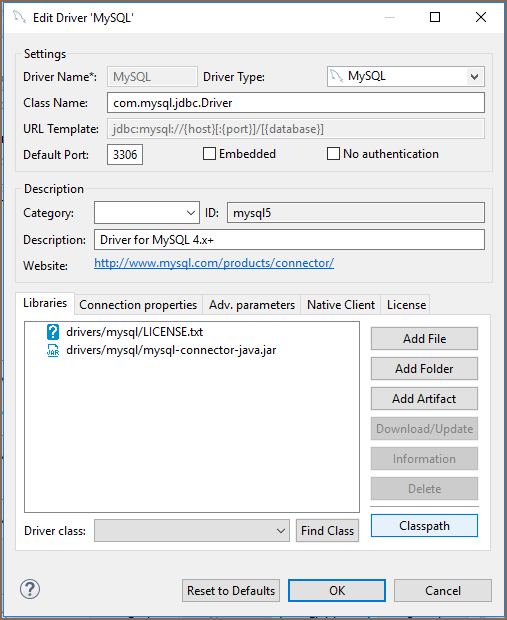Click the help question mark icon
Screen dimensions: 507x620
tap(30, 589)
